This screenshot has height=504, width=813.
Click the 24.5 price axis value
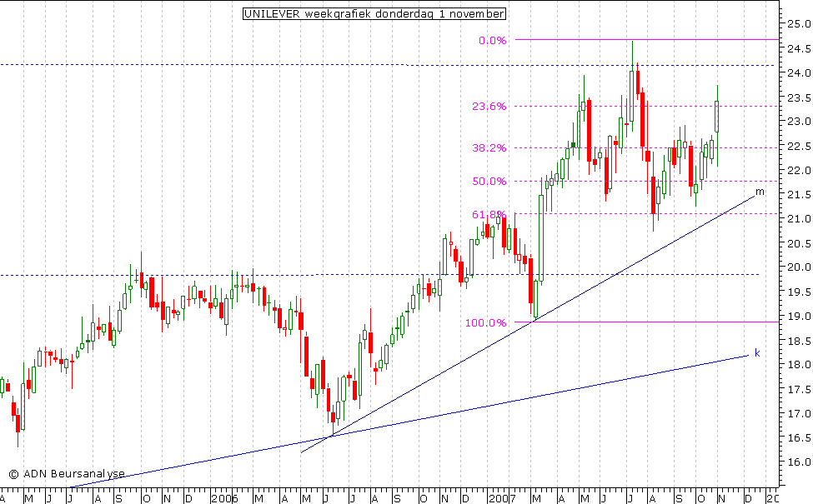point(799,48)
